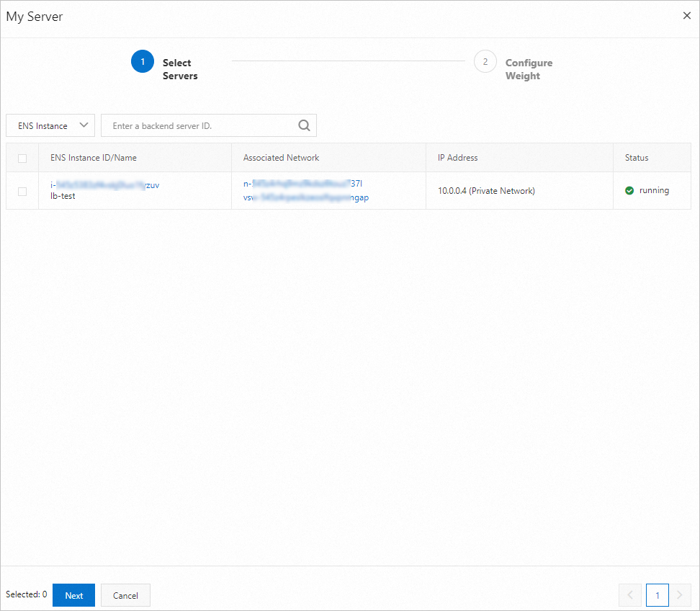This screenshot has width=700, height=611.
Task: Click the Next button
Action: (x=73, y=595)
